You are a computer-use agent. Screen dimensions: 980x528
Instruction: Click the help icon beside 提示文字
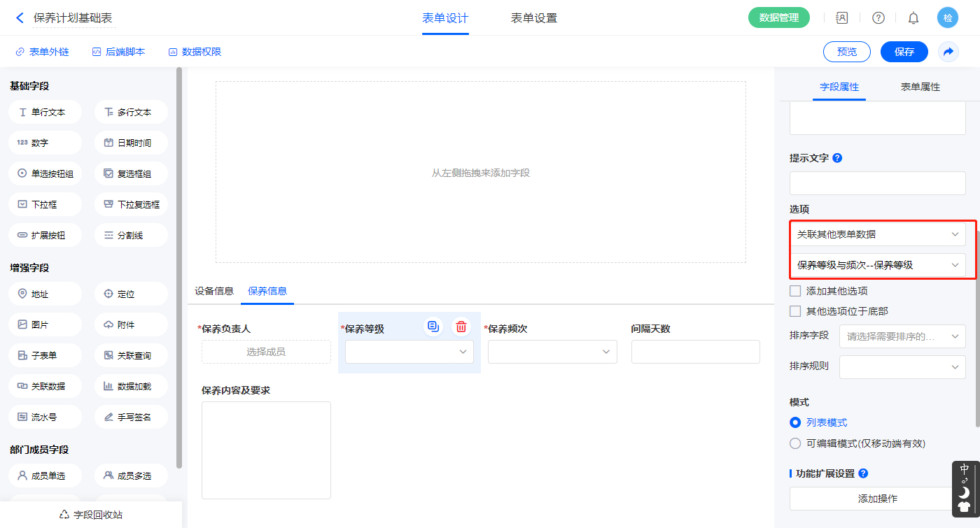[x=837, y=158]
